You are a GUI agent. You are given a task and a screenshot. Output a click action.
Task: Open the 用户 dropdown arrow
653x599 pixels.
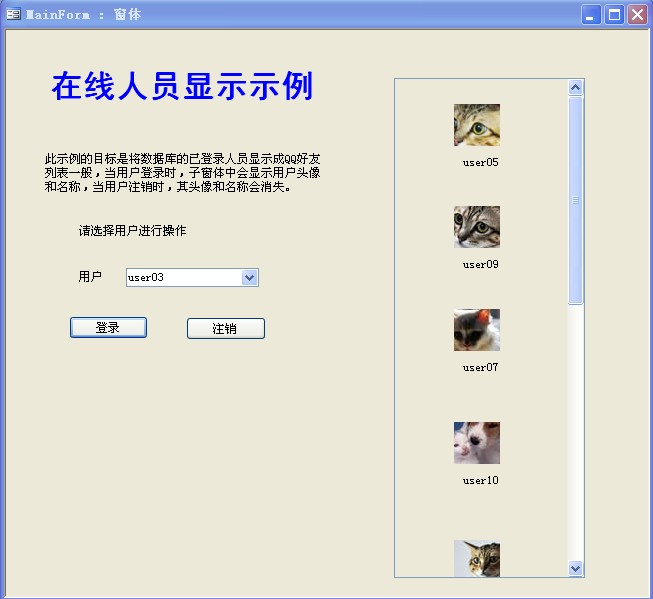pyautogui.click(x=249, y=277)
